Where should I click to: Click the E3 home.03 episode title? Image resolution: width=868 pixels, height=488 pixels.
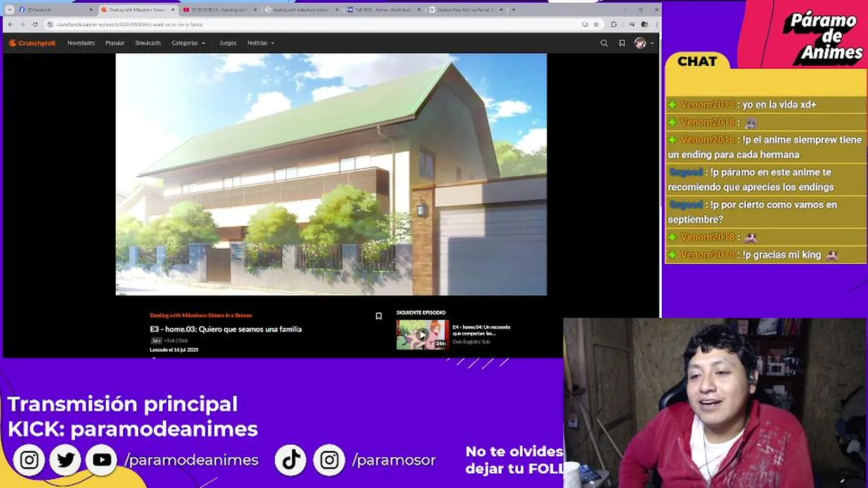coord(226,329)
